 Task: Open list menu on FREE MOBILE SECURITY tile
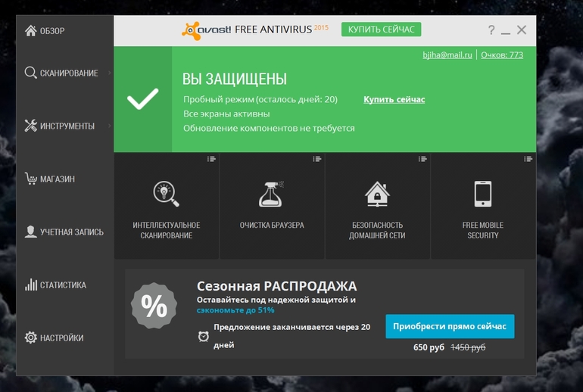[528, 159]
